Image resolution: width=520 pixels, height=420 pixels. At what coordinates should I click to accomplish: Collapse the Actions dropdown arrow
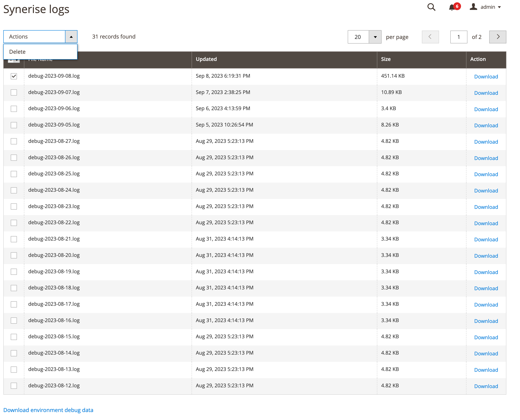[71, 37]
